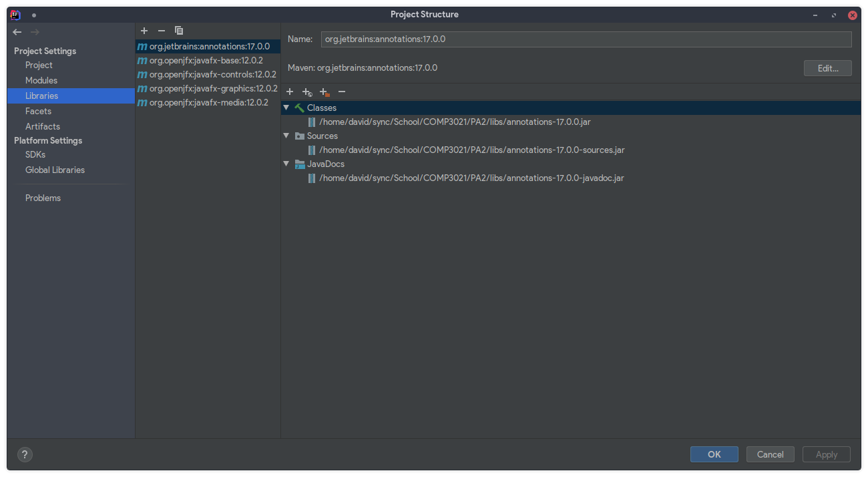This screenshot has width=868, height=477.
Task: Click Maven icon of javafx-media library
Action: pyautogui.click(x=142, y=102)
